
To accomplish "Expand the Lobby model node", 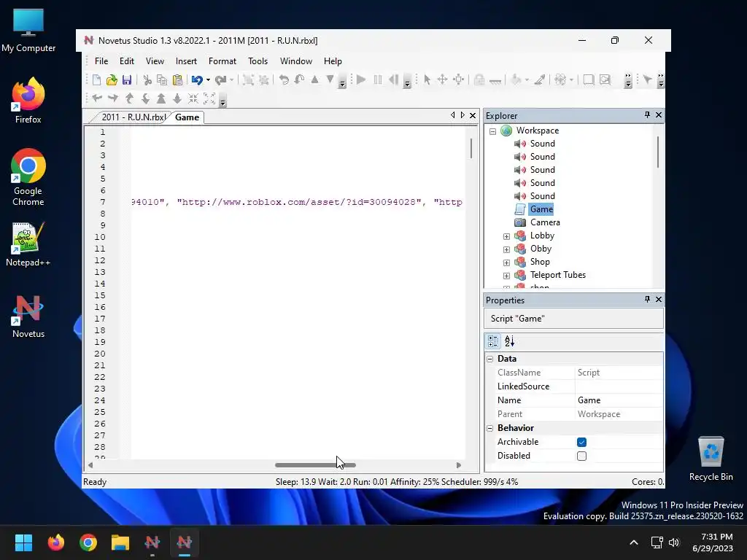I will [506, 236].
